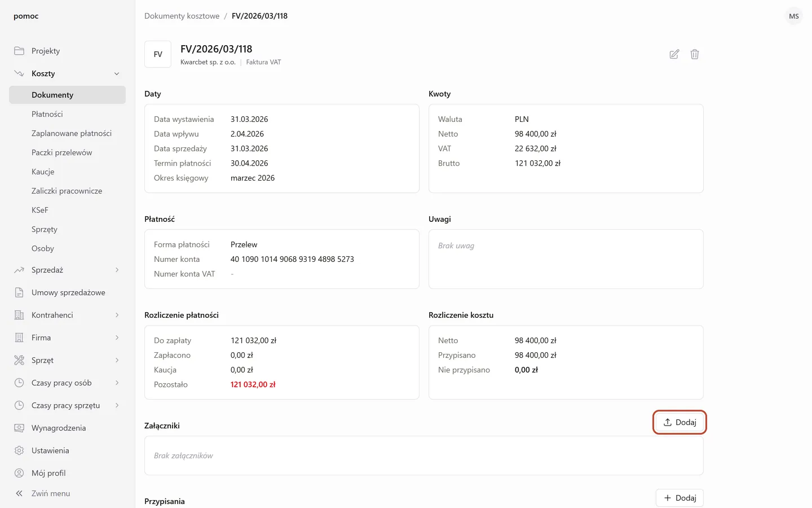Click the Czasy pracy osób clock icon

coord(19,383)
